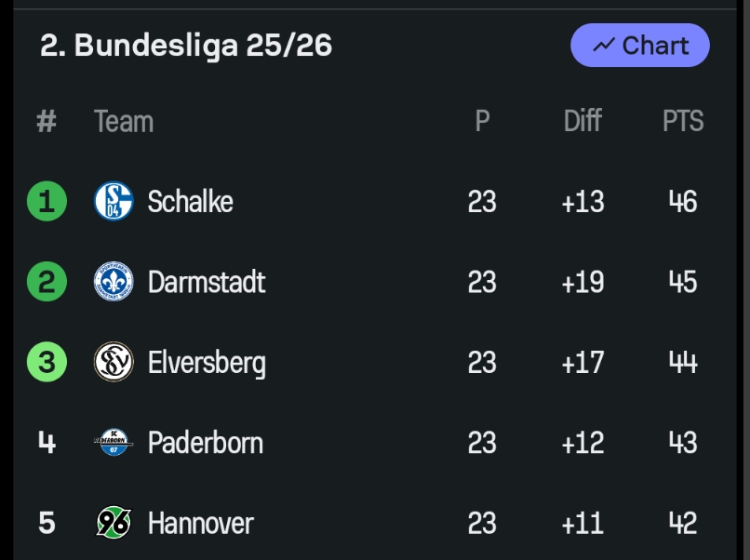Viewport: 750px width, 560px height.
Task: Open the Darmstadt team page
Action: click(x=207, y=282)
